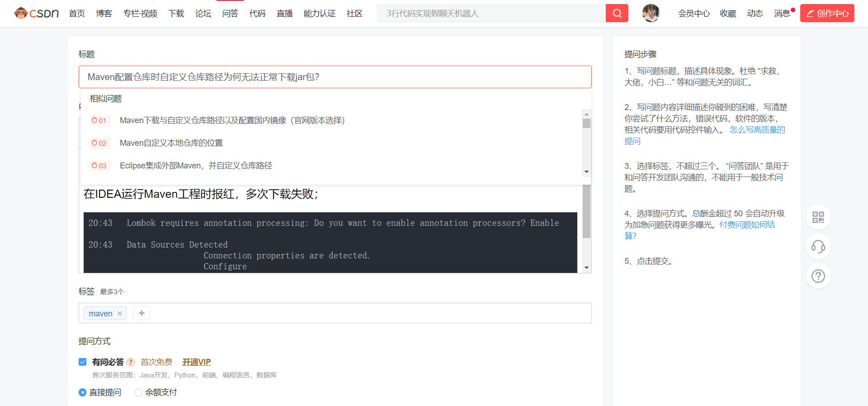
Task: Open the user avatar profile
Action: tap(651, 13)
